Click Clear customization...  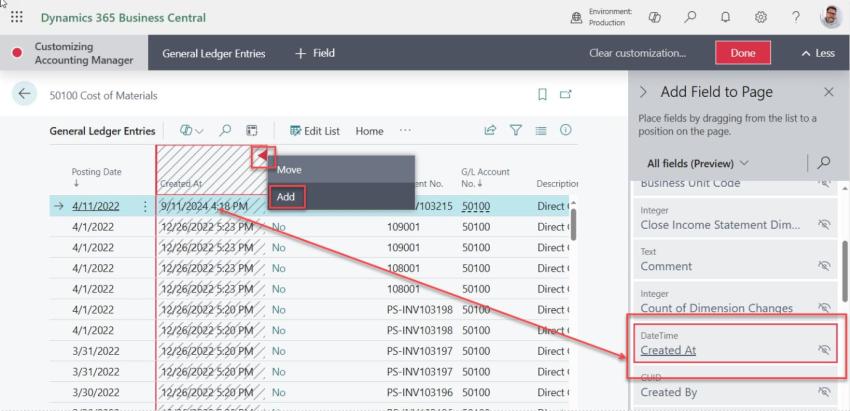click(x=638, y=53)
